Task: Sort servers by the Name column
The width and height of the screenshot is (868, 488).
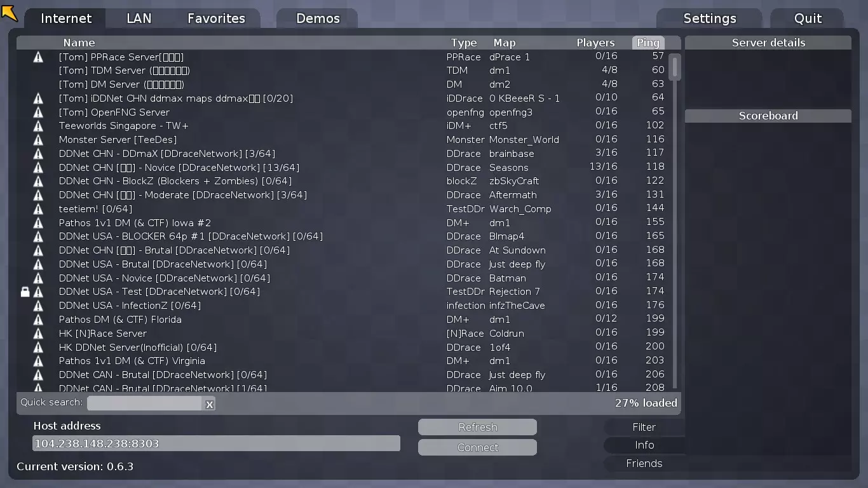Action: [x=79, y=43]
